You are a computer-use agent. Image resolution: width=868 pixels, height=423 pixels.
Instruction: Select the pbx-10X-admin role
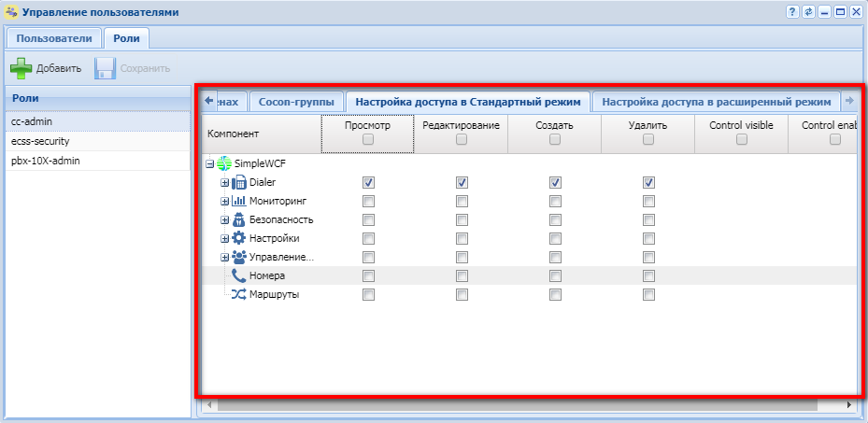(x=97, y=161)
